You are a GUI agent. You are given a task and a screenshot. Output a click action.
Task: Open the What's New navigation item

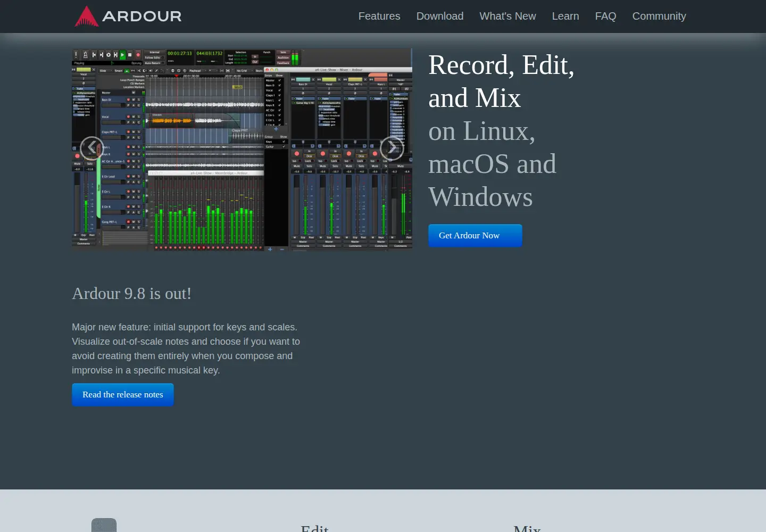(x=507, y=16)
